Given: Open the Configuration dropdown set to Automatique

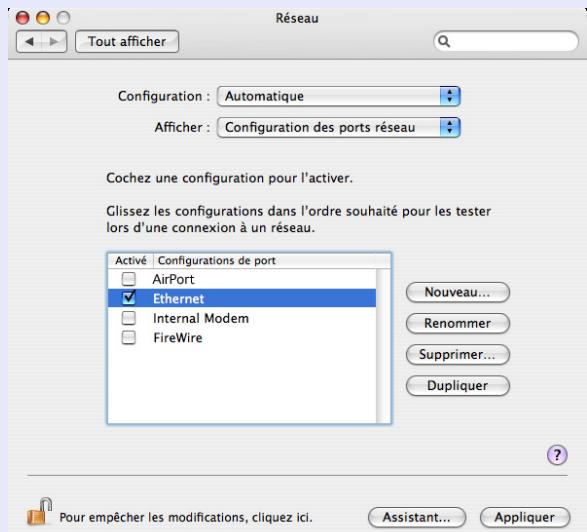Looking at the screenshot, I should 338,96.
